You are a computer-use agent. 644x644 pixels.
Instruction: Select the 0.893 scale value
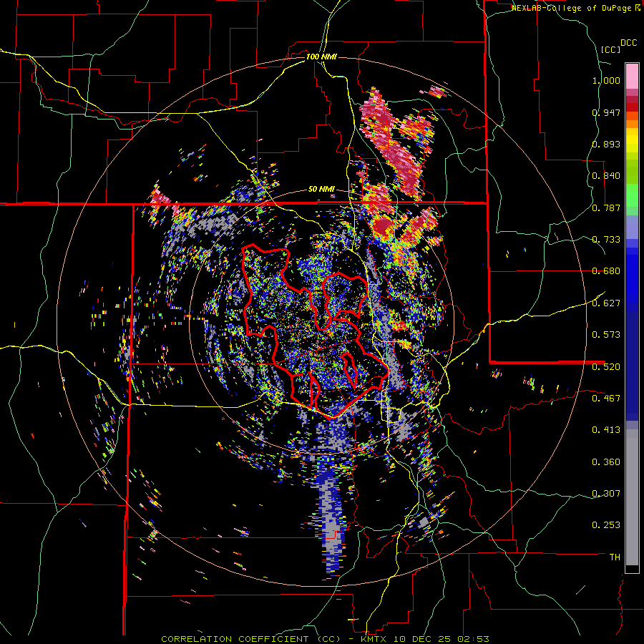(606, 144)
